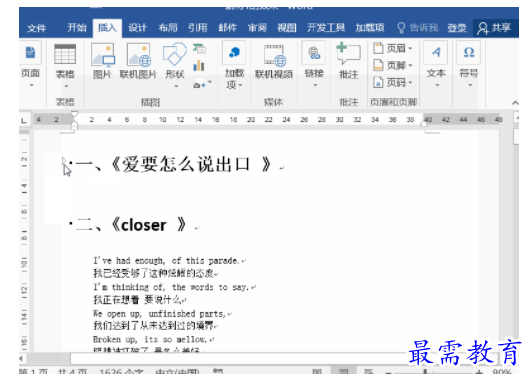
Task: Insert a 联机视频 online video
Action: coord(274,61)
